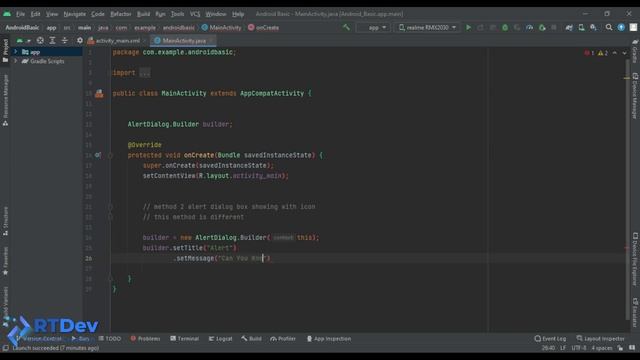Open the app run configuration dropdown

(373, 27)
